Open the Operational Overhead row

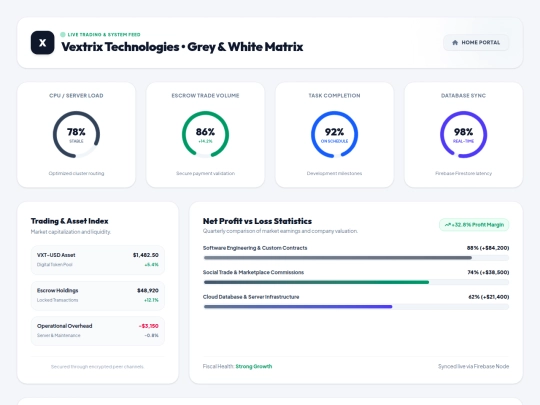coord(98,331)
